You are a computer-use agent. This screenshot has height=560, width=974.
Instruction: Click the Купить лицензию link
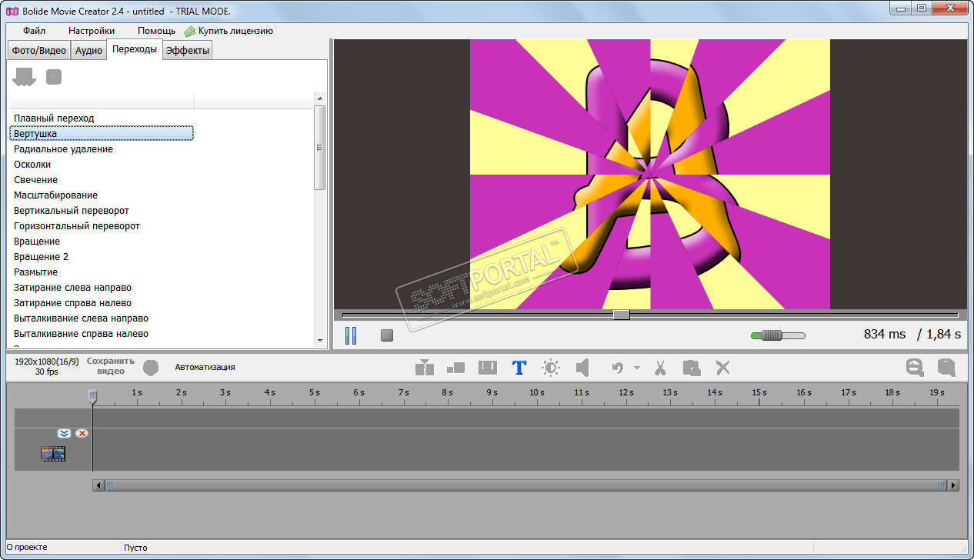pos(235,31)
